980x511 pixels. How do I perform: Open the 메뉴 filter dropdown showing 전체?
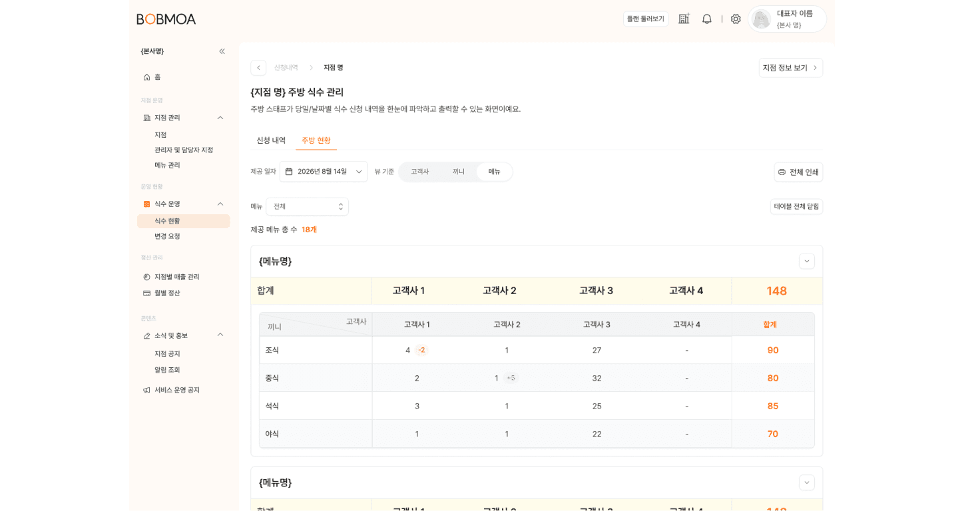307,206
